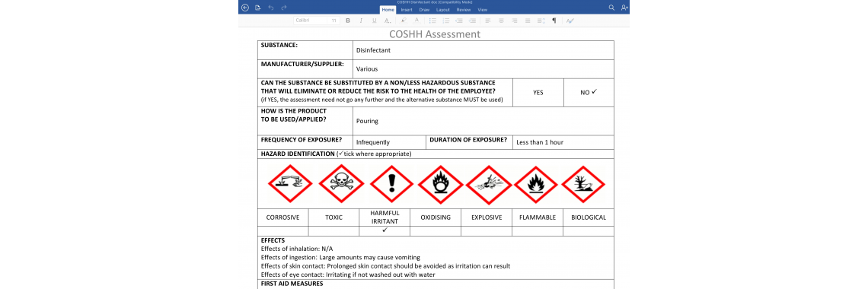The image size is (868, 289).
Task: Click the Effects of skin contact line
Action: click(x=385, y=265)
